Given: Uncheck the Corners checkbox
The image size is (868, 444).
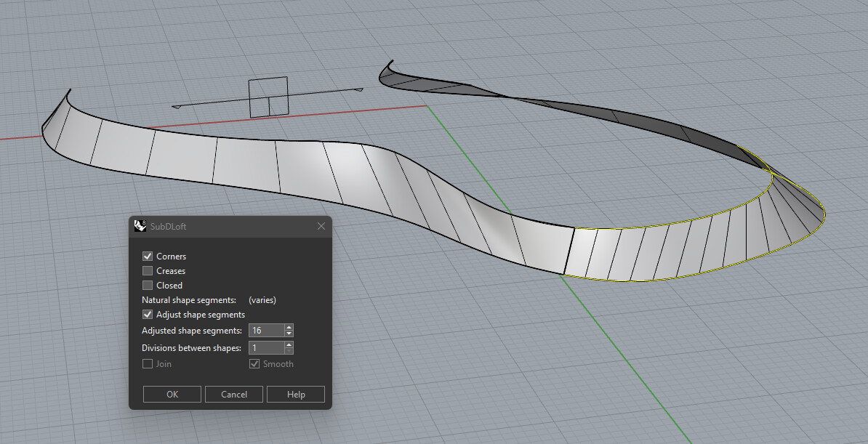Looking at the screenshot, I should click(148, 257).
